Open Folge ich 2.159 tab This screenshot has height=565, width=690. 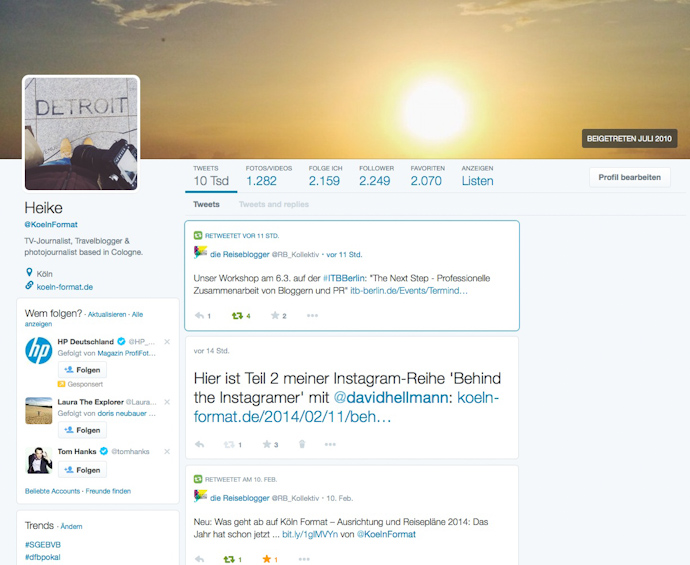[x=325, y=176]
